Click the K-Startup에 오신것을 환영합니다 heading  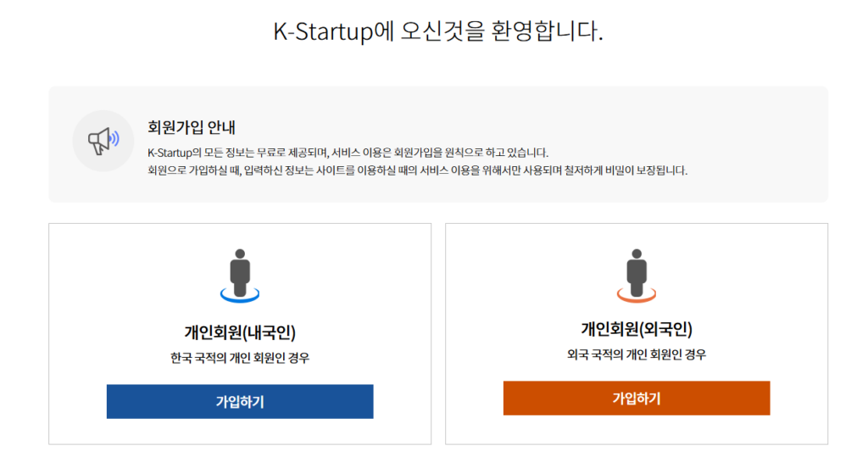[x=437, y=32]
